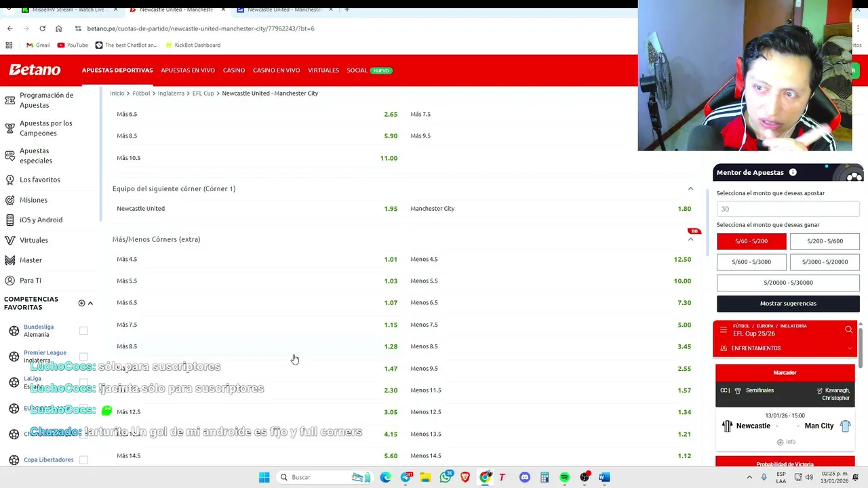
Task: Tick the Bundesliga checkbox
Action: [x=83, y=331]
